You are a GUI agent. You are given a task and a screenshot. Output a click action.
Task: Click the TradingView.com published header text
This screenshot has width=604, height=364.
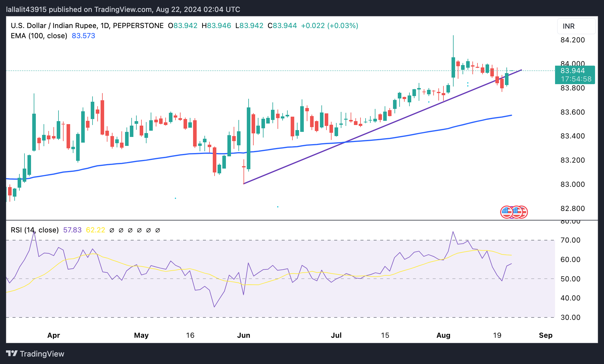pyautogui.click(x=123, y=9)
